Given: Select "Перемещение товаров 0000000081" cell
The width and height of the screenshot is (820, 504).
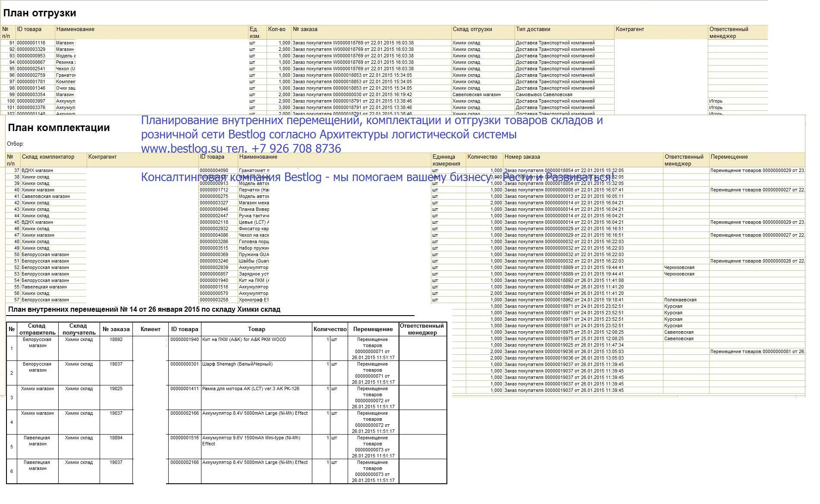Looking at the screenshot, I should [757, 352].
